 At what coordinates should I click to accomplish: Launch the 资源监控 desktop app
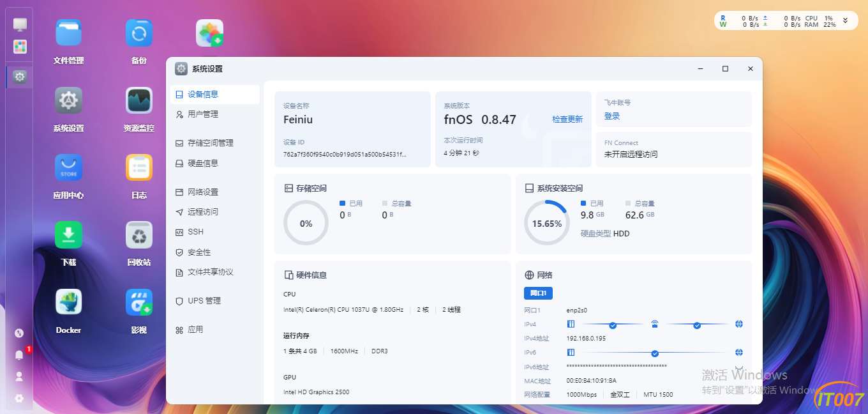click(139, 100)
